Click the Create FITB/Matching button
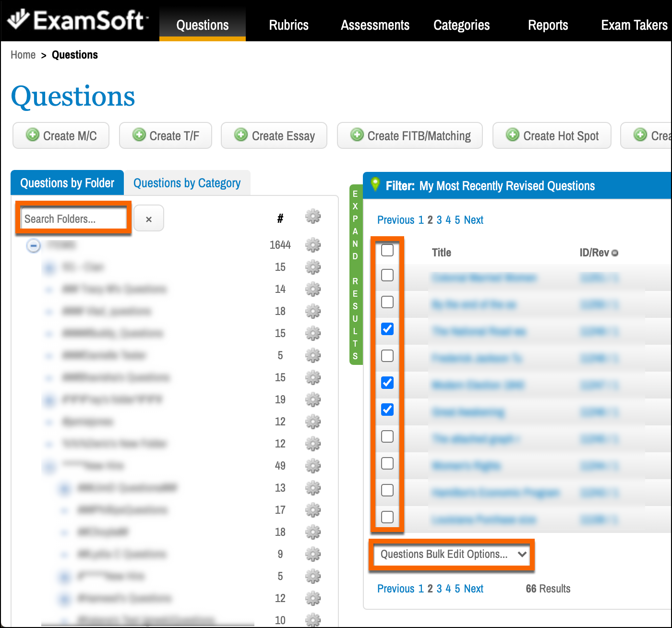 410,135
